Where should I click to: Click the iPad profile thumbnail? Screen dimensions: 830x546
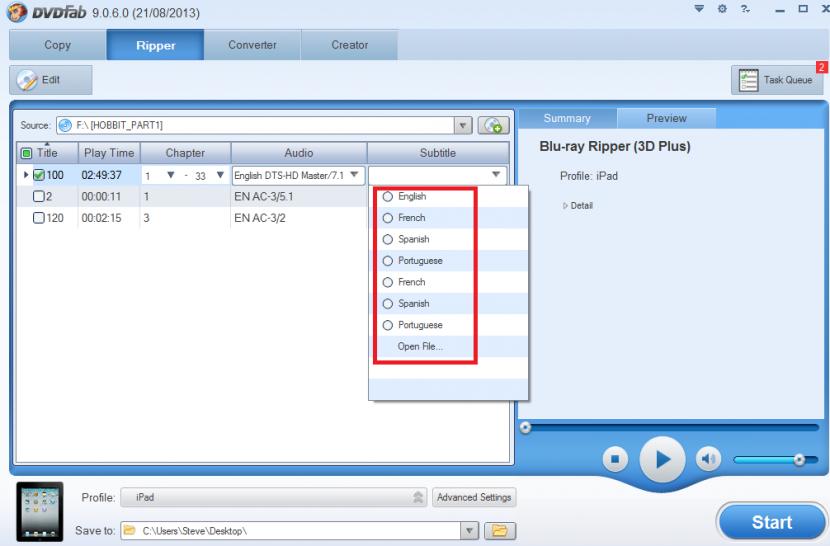[40, 511]
